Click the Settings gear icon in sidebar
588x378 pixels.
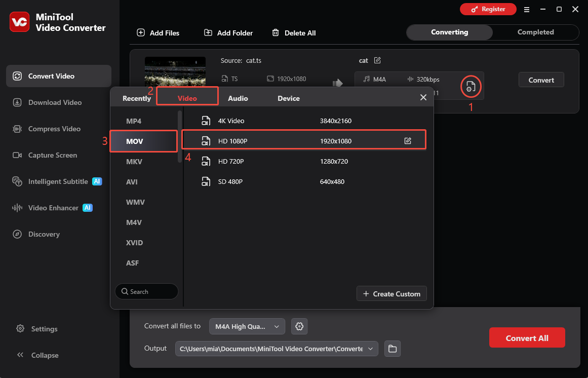(20, 329)
